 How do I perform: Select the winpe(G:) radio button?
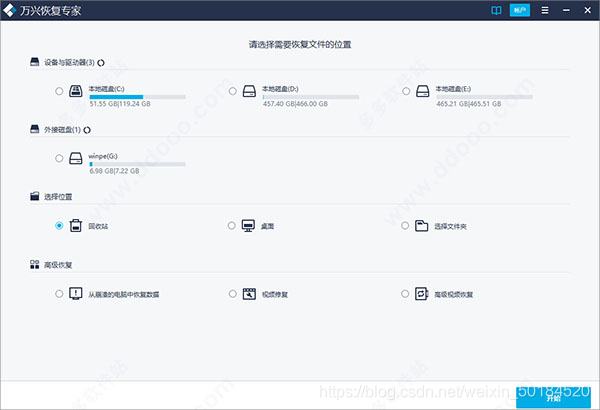[x=59, y=158]
